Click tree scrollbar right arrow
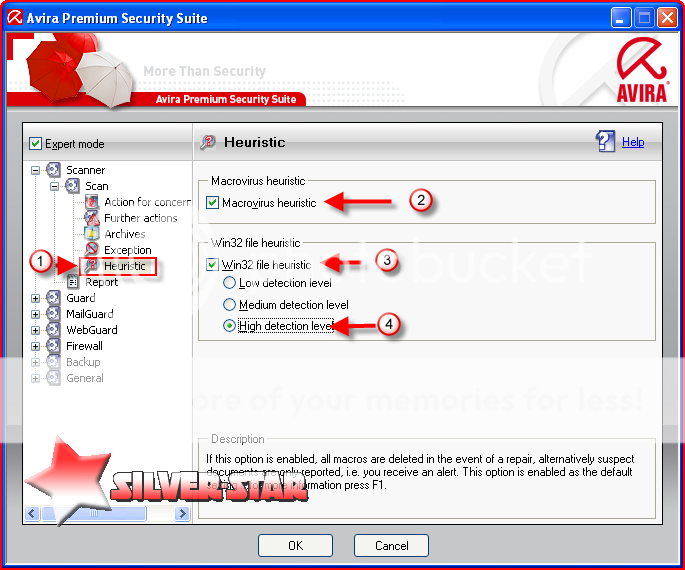 [x=183, y=513]
